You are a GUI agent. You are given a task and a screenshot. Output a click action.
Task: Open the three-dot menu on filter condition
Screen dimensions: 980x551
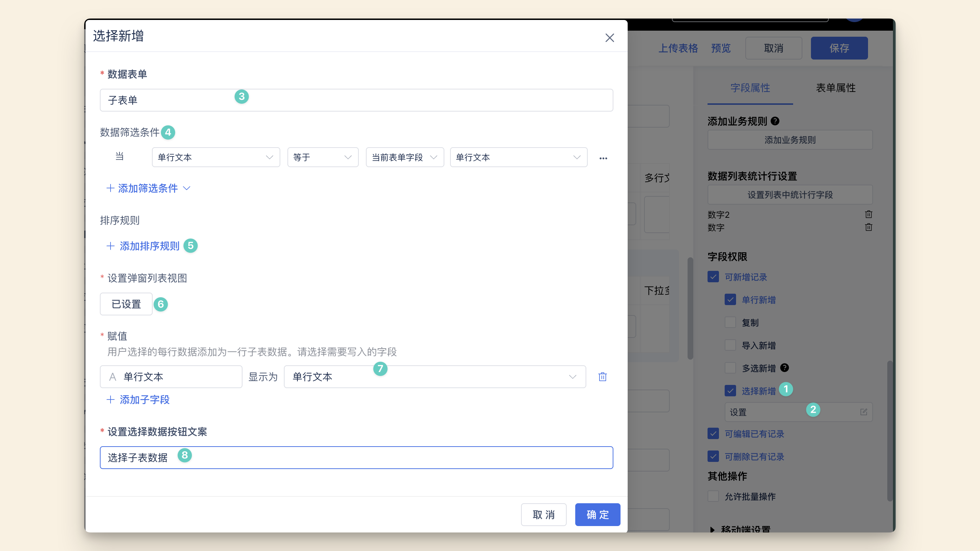603,158
